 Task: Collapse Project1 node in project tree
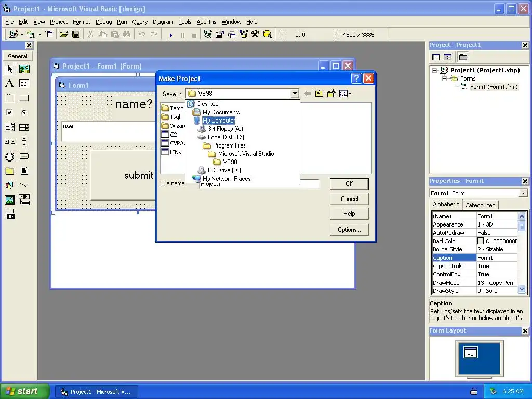tap(435, 70)
